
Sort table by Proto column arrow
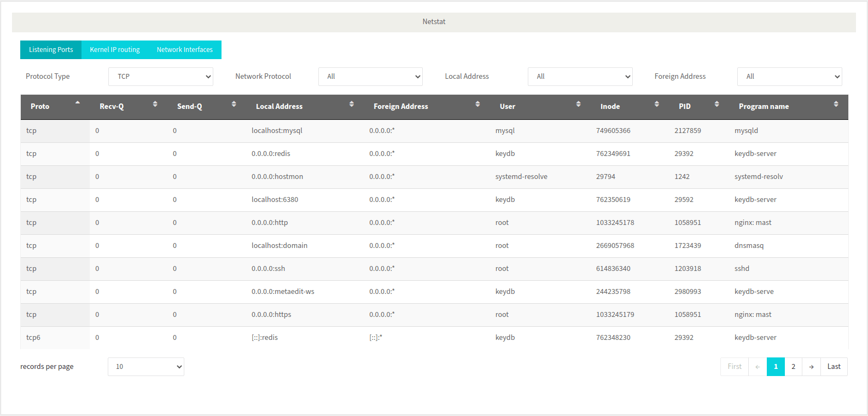78,102
